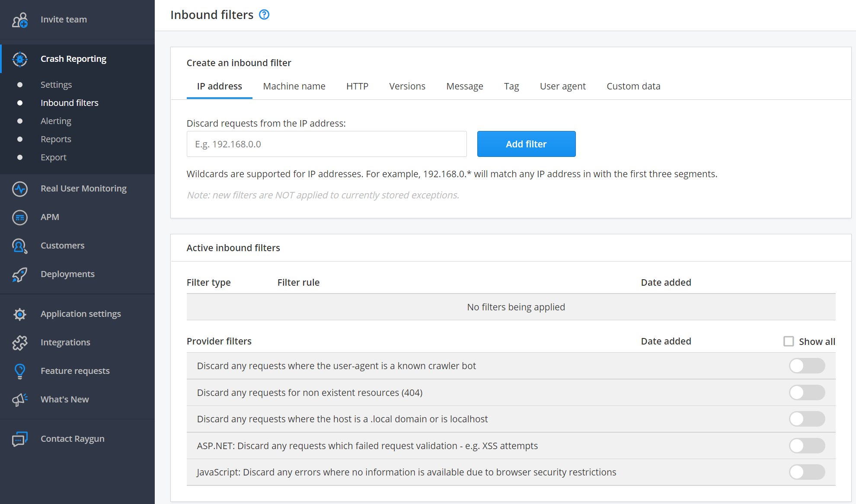Image resolution: width=856 pixels, height=504 pixels.
Task: Click the Integrations puzzle piece icon
Action: [19, 341]
